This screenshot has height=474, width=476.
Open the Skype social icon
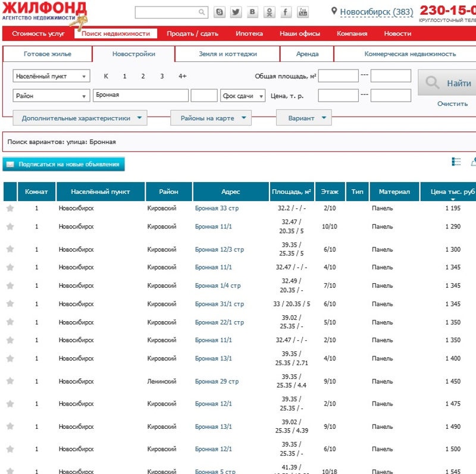coord(221,12)
